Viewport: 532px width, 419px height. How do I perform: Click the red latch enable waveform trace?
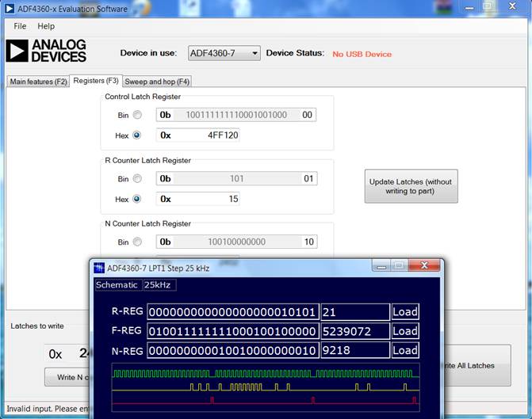coord(266,401)
